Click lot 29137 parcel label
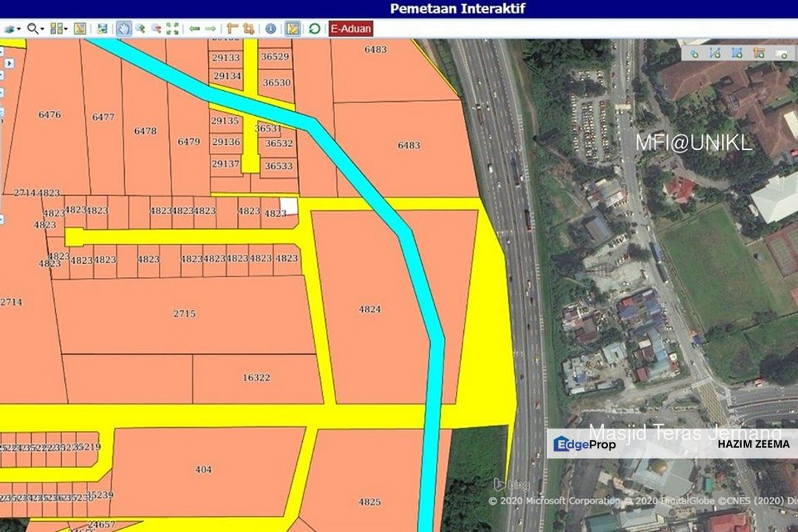The image size is (798, 532). pyautogui.click(x=225, y=163)
